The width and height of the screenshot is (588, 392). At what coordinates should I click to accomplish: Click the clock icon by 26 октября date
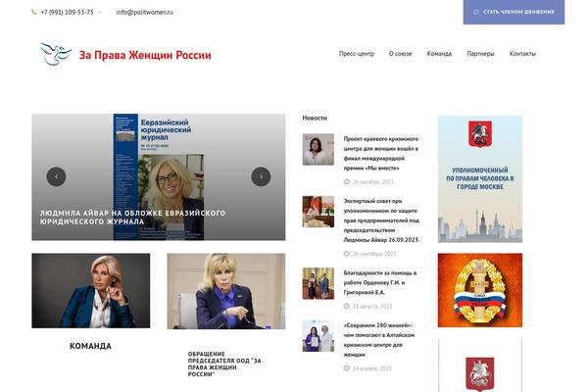(347, 182)
